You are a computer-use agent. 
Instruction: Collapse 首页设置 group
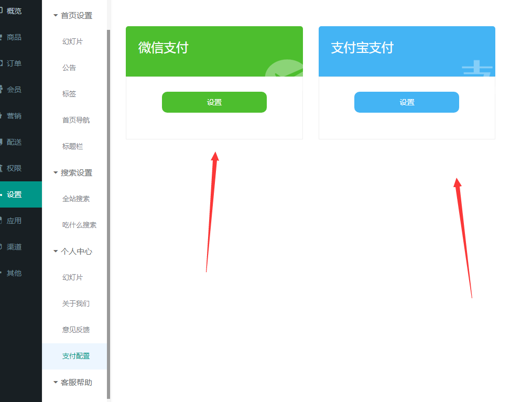click(x=73, y=16)
